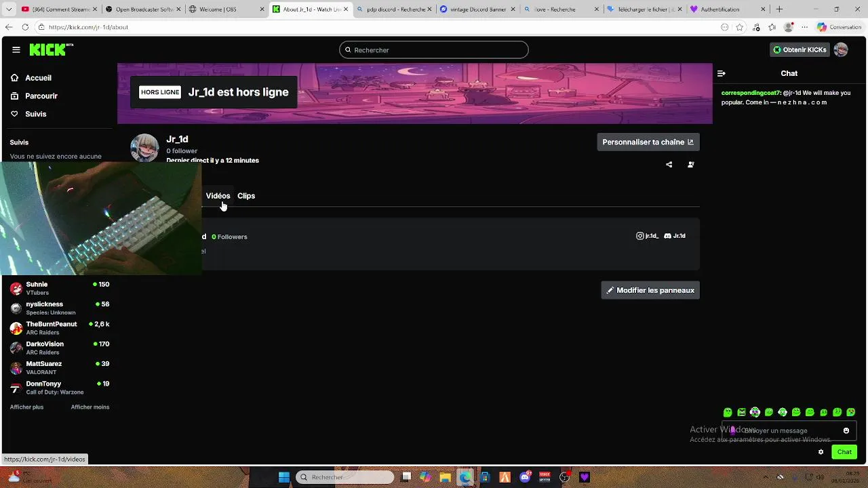This screenshot has width=868, height=488.
Task: Click the user add icon beside share
Action: click(691, 165)
